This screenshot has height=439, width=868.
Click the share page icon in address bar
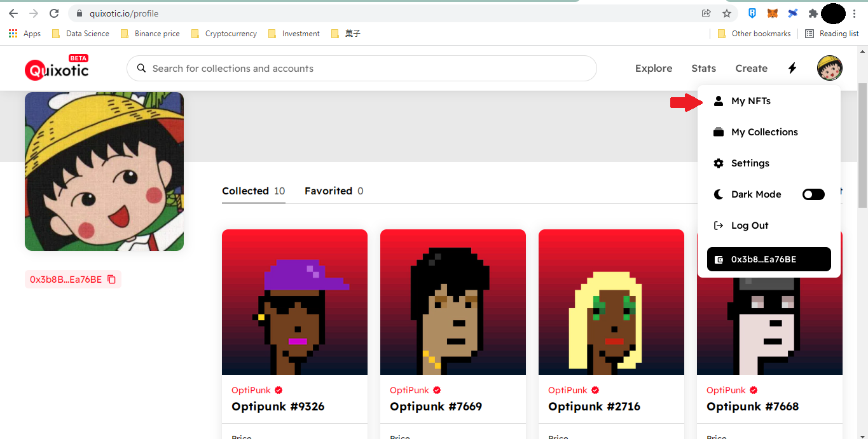[706, 13]
